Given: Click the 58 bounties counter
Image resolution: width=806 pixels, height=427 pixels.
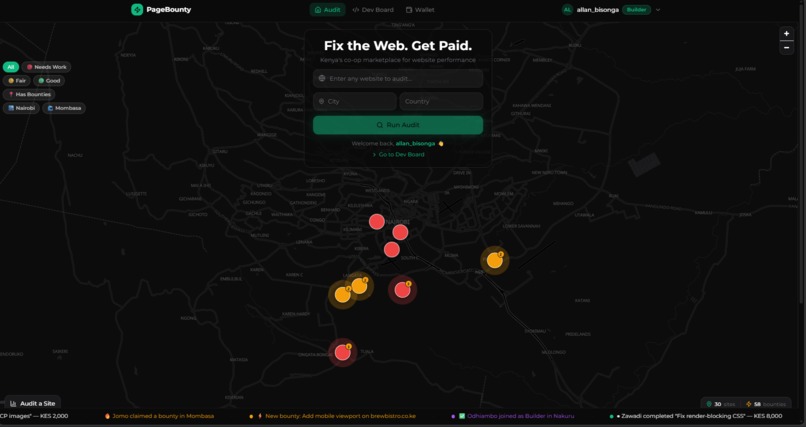Looking at the screenshot, I should point(766,404).
